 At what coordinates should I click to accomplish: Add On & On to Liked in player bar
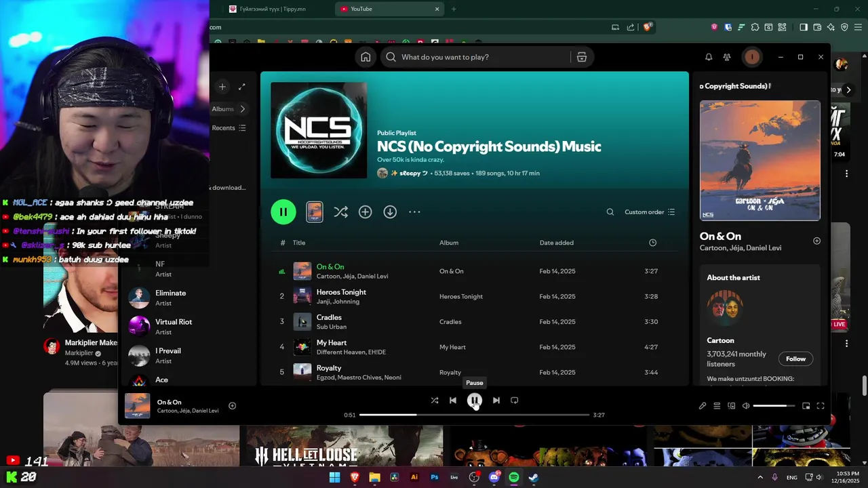pos(232,406)
